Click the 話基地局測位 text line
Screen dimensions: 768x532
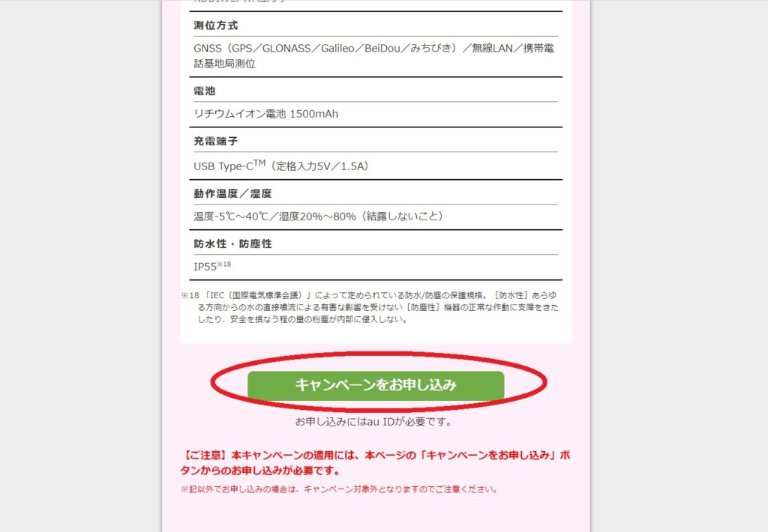coord(224,64)
